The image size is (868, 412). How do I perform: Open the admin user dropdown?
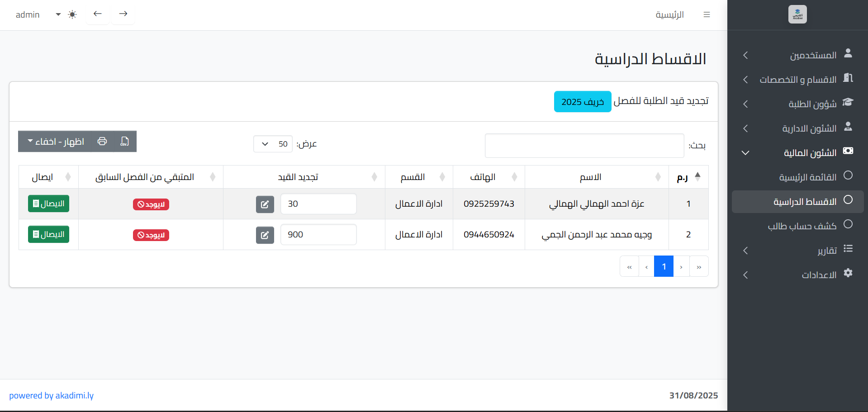click(38, 14)
